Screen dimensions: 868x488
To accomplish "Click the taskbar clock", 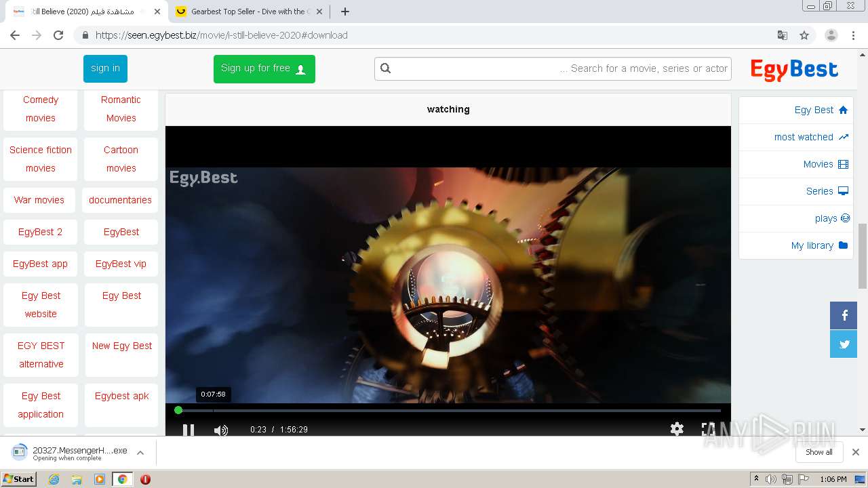I will pos(833,479).
